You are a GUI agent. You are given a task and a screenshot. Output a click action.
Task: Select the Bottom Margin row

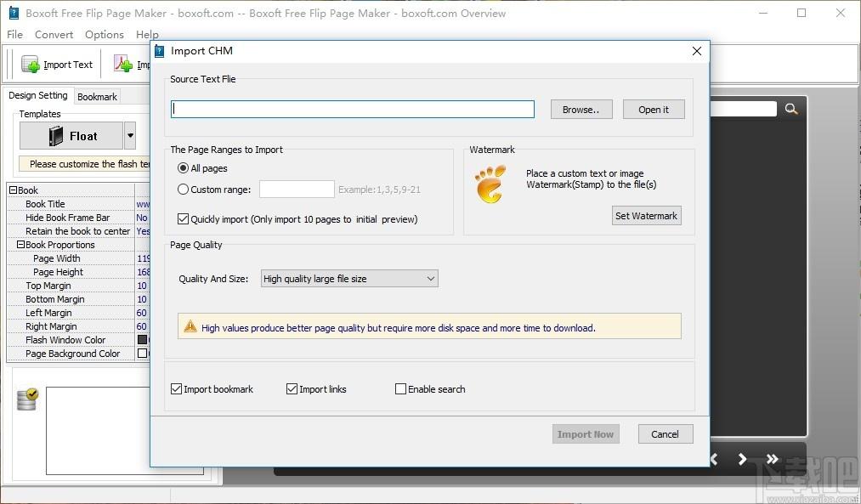click(78, 299)
